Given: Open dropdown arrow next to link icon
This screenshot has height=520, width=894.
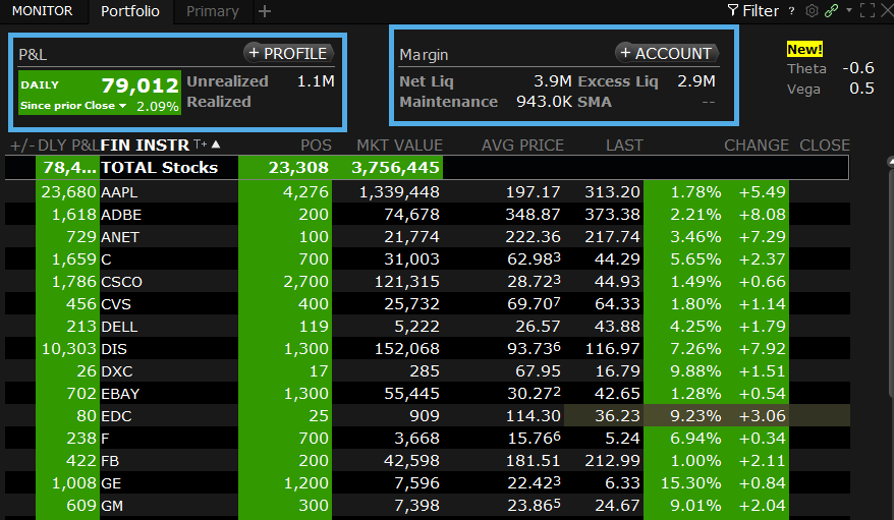Looking at the screenshot, I should (x=849, y=11).
